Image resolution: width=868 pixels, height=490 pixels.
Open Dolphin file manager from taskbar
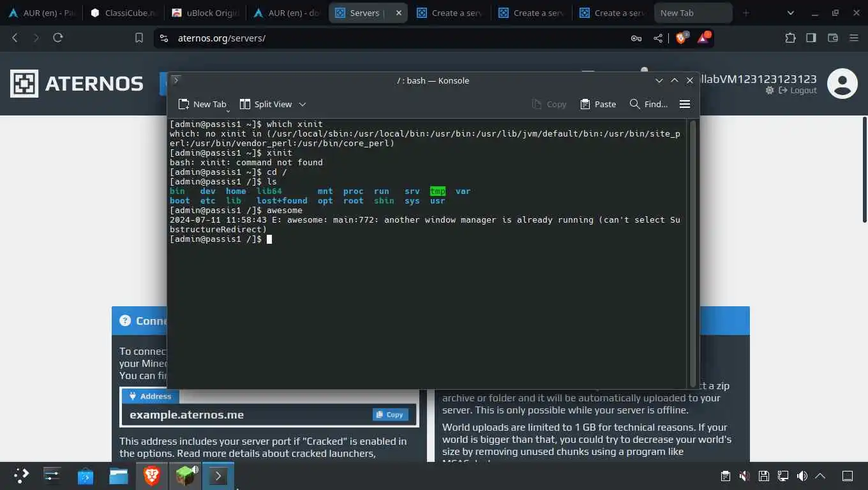coord(119,475)
